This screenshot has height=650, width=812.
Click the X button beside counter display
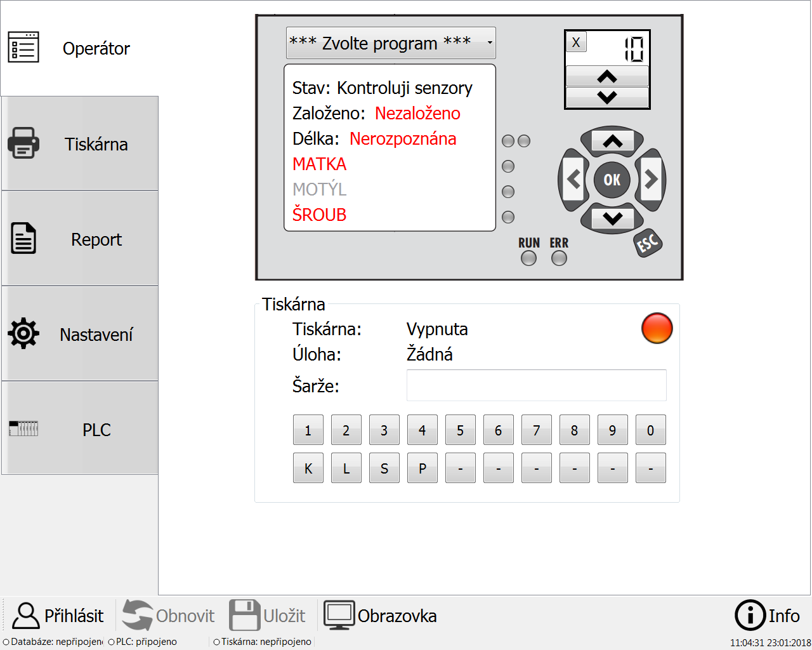point(576,43)
